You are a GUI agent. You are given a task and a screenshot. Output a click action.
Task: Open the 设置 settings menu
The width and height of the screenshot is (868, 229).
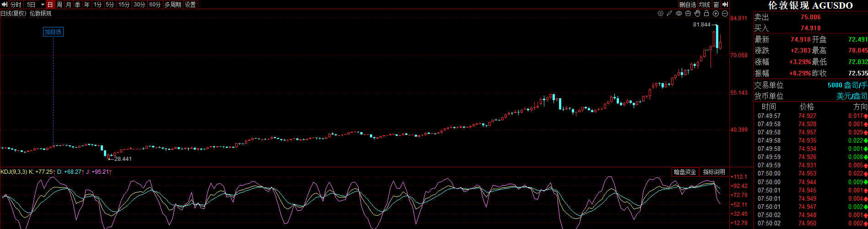point(190,5)
